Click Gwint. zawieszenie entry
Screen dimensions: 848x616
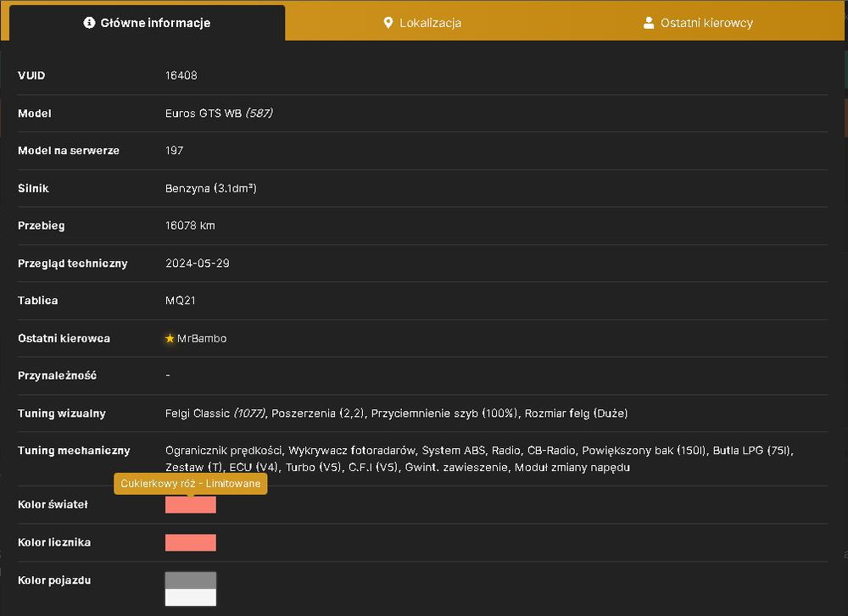pos(456,468)
